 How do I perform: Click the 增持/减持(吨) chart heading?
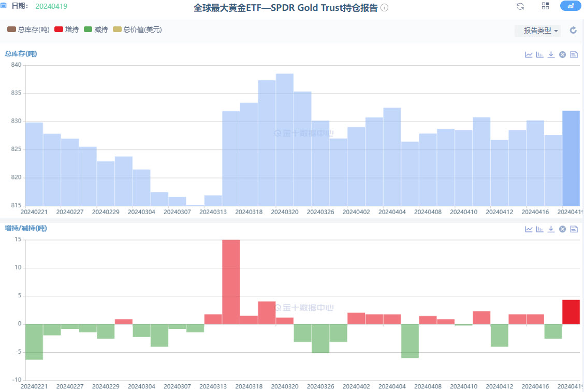click(26, 228)
